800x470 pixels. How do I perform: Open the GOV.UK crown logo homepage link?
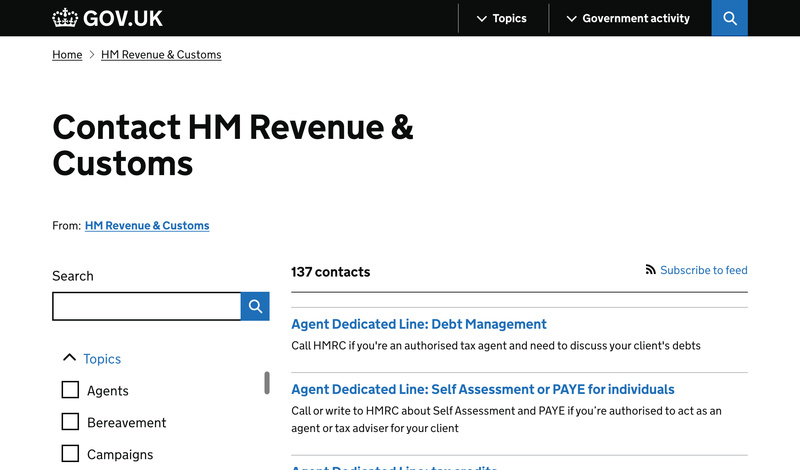tap(107, 18)
